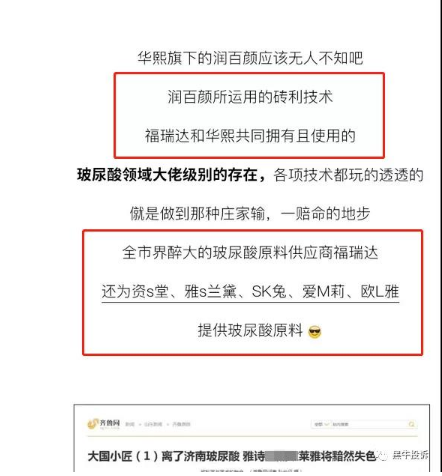The height and width of the screenshot is (476, 442).
Task: Open the middle breadcrumb link
Action: tap(153, 424)
